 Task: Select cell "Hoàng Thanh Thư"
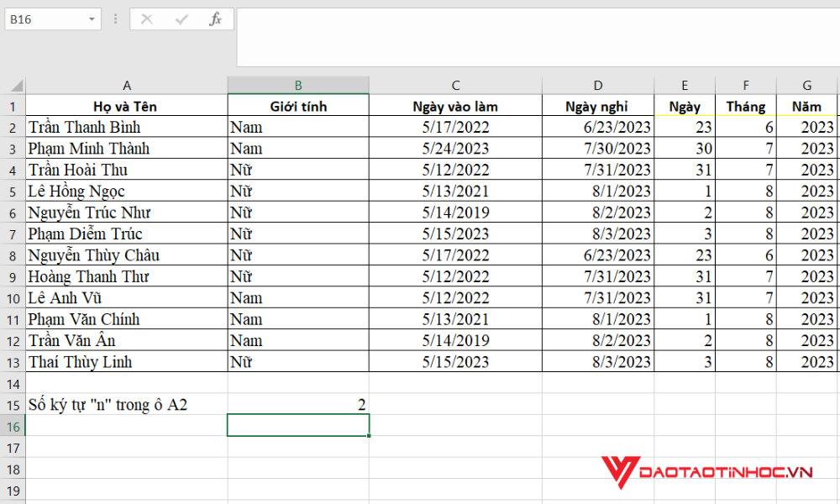[127, 277]
